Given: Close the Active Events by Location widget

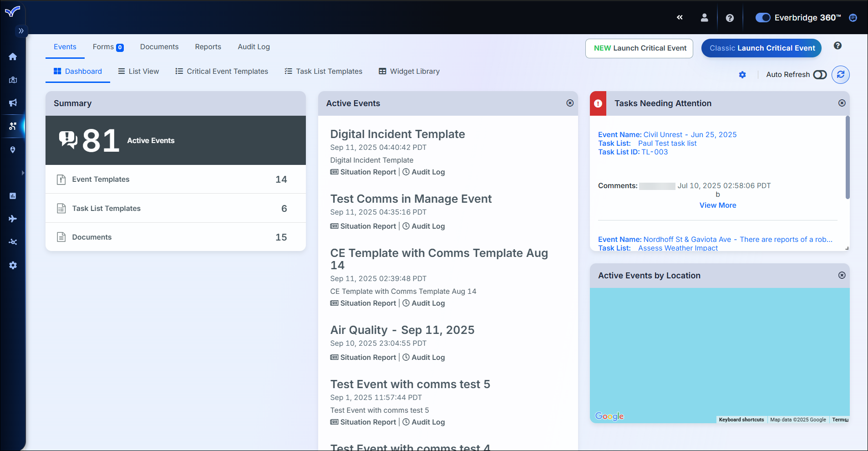Looking at the screenshot, I should click(x=842, y=275).
